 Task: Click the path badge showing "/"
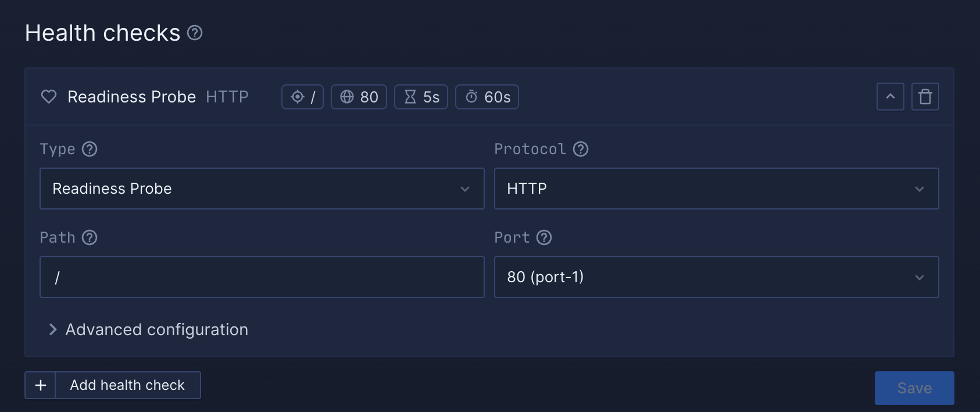point(302,97)
